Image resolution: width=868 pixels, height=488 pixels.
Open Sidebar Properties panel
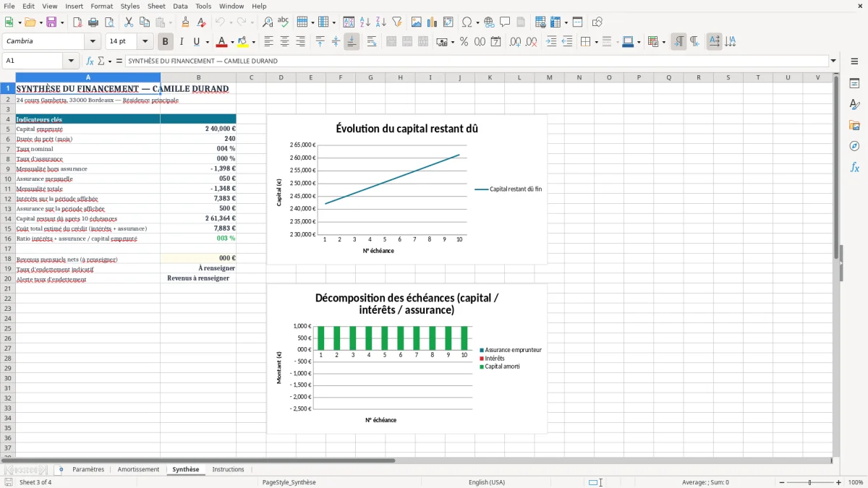(x=854, y=83)
